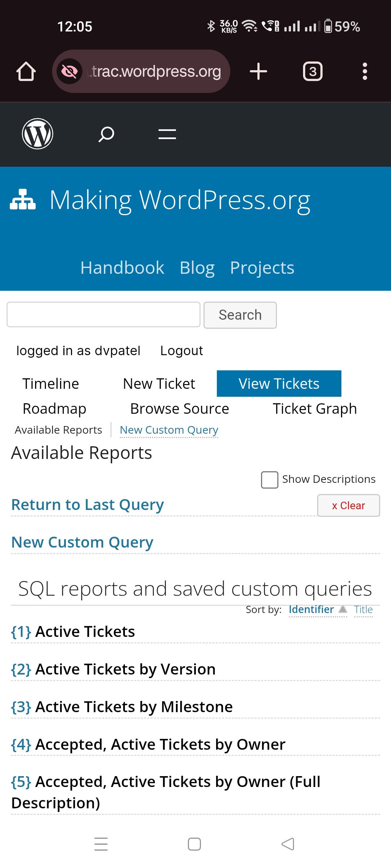391x868 pixels.
Task: Open report {1} Active Tickets
Action: coord(73,631)
